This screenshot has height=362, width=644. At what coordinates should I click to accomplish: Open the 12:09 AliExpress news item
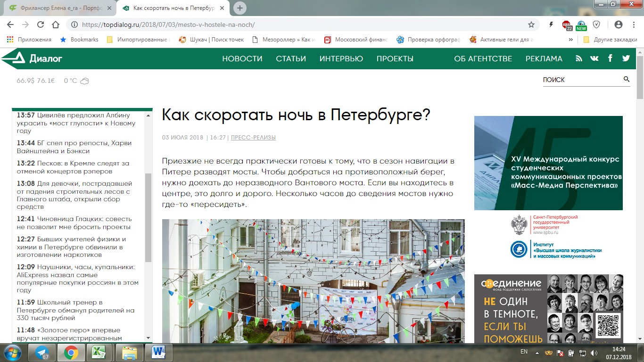(x=77, y=279)
